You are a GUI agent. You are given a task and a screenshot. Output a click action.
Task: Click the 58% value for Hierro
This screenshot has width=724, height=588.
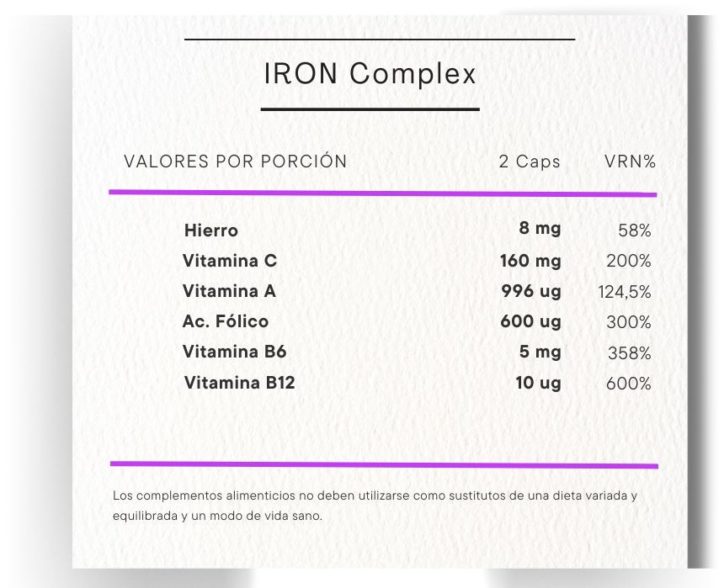[634, 230]
